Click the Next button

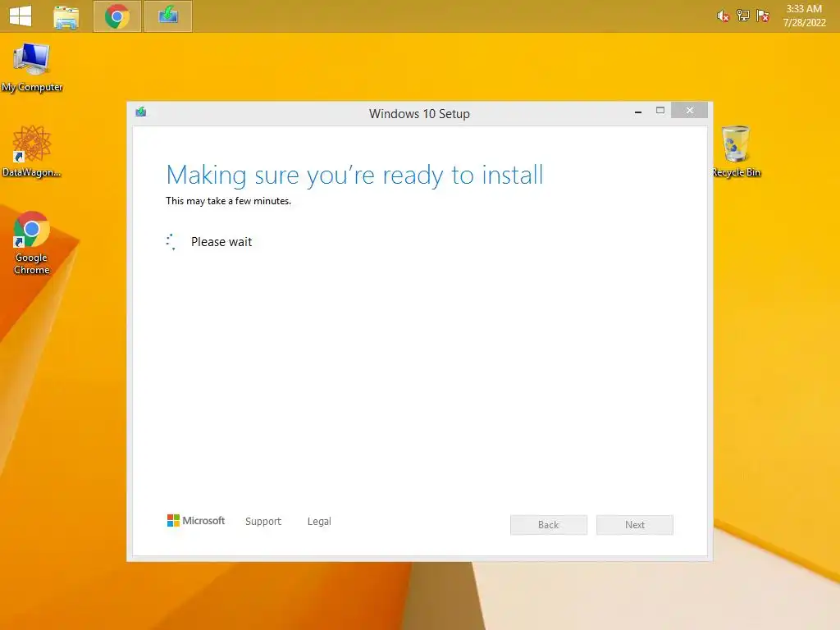[635, 525]
